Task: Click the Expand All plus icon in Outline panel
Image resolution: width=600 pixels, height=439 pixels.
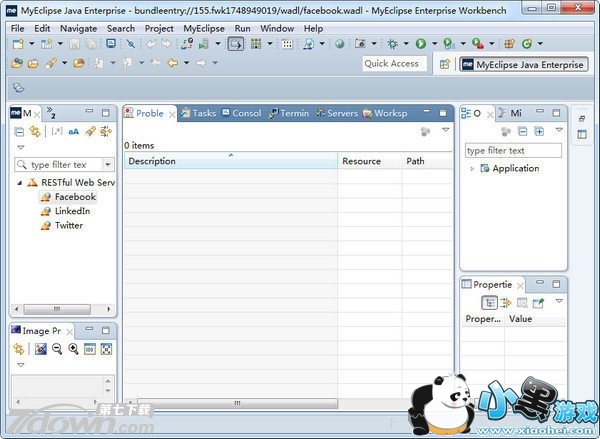Action: [x=539, y=132]
